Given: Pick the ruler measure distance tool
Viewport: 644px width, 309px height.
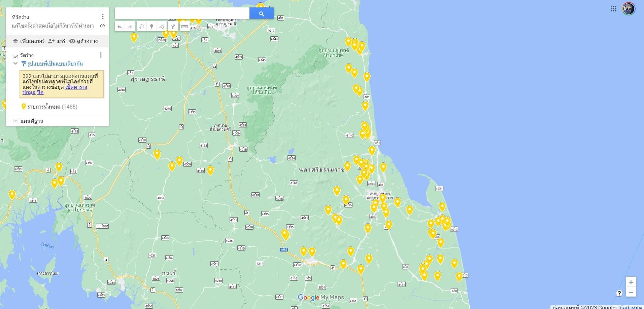Looking at the screenshot, I should pyautogui.click(x=184, y=27).
